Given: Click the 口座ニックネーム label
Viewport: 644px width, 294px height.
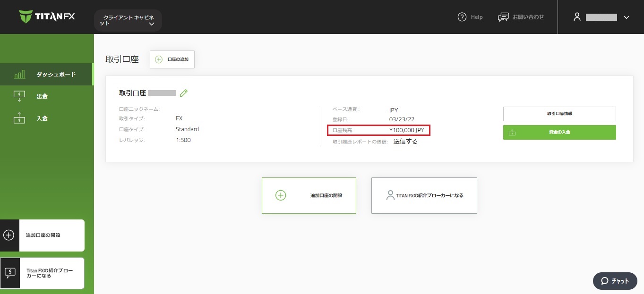Looking at the screenshot, I should point(139,109).
